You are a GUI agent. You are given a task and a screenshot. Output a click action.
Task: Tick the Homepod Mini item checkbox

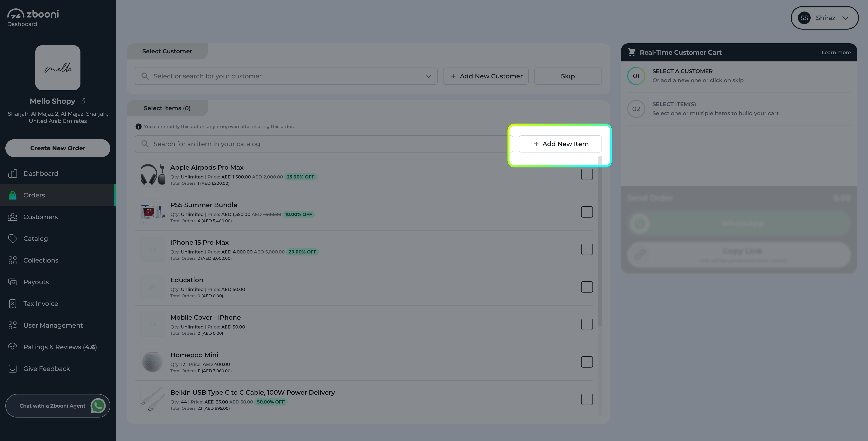click(x=587, y=362)
